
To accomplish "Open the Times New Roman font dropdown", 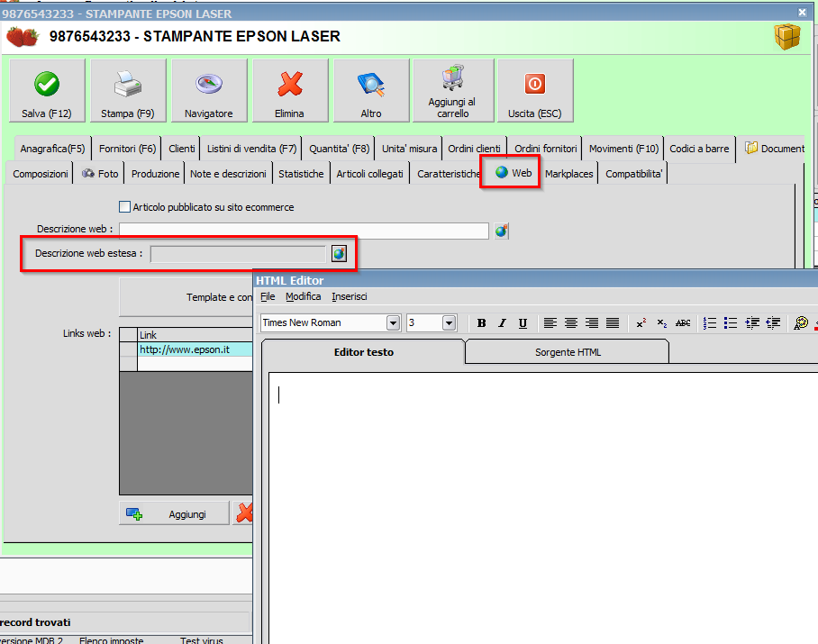I will pos(394,323).
